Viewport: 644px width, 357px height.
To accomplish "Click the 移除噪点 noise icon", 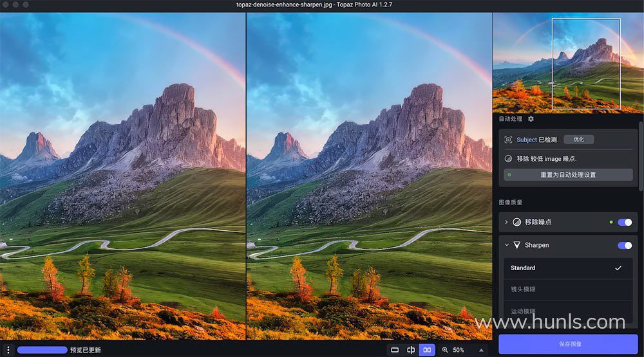I will [516, 222].
